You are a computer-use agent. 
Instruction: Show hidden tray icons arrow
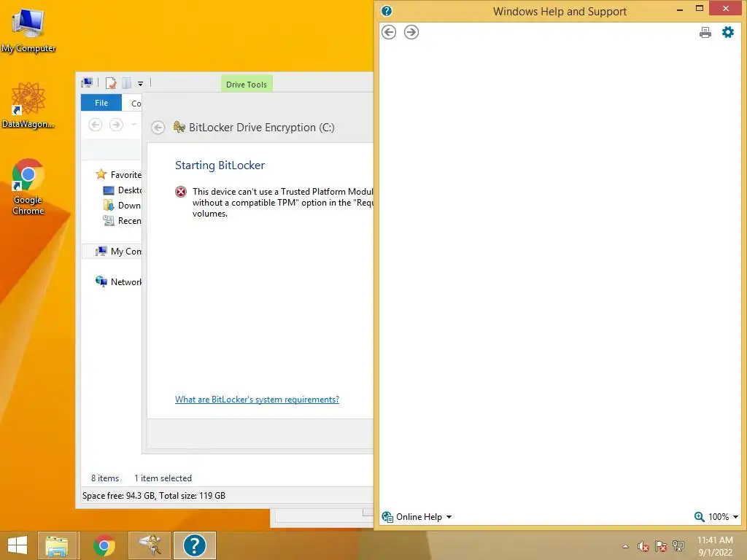(x=625, y=546)
